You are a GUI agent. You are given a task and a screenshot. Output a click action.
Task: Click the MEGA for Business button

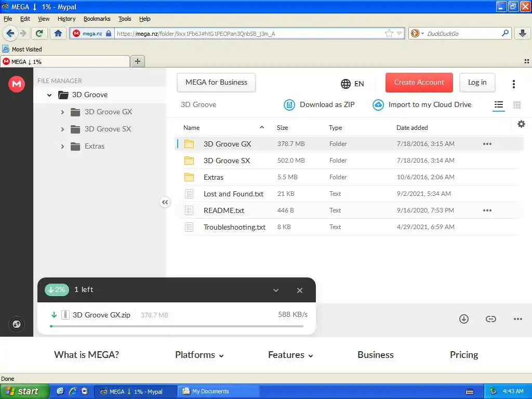(x=216, y=83)
